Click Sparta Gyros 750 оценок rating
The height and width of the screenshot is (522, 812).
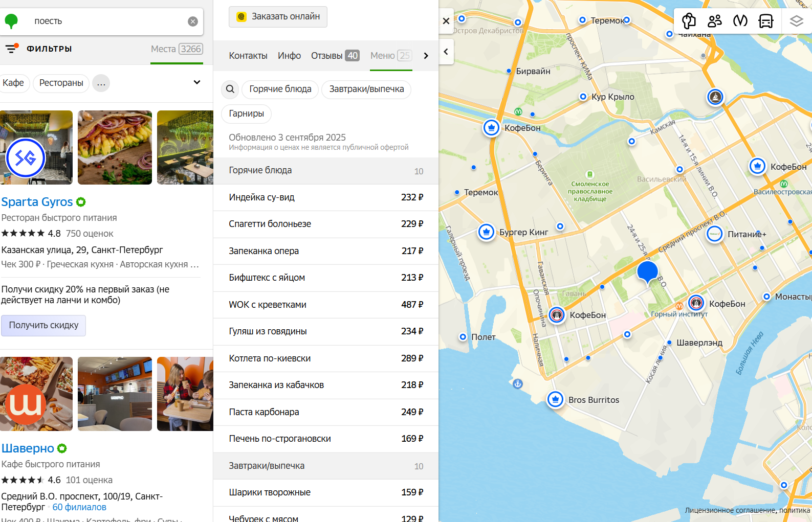[90, 234]
